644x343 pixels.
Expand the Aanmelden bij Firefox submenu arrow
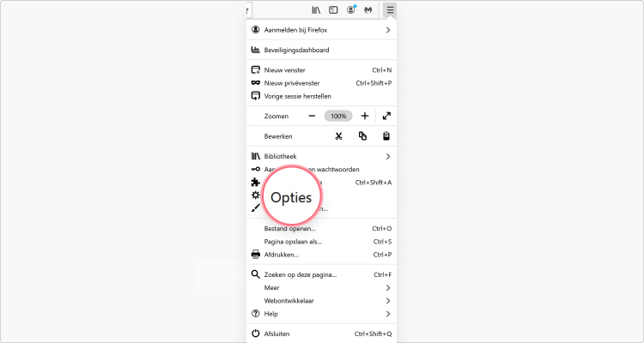coord(388,30)
